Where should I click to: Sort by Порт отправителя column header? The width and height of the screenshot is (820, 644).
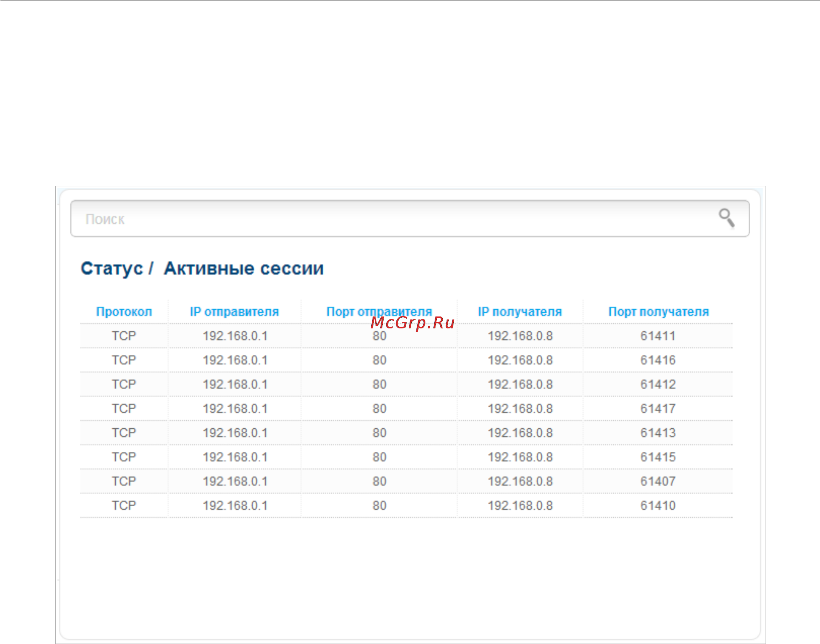coord(379,312)
